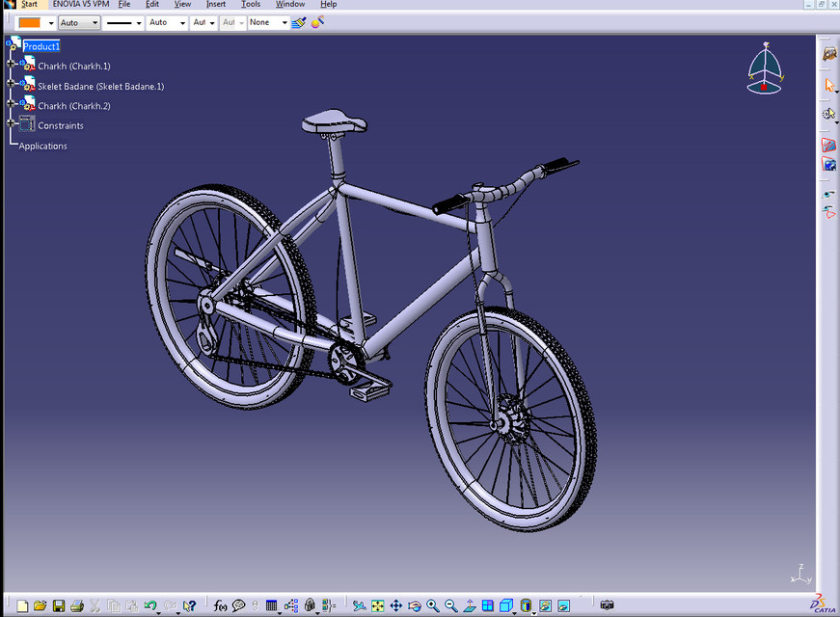The image size is (840, 617).
Task: Open the Formula (f(x)) tool
Action: (220, 605)
